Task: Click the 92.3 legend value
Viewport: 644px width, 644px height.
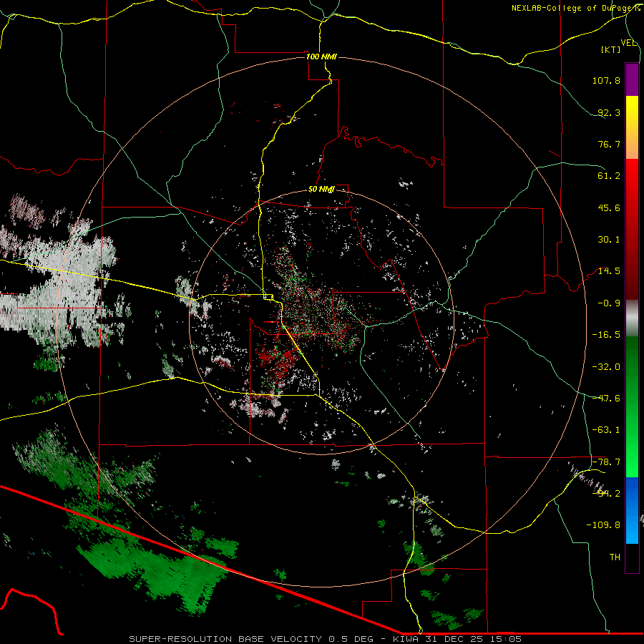Action: click(x=609, y=112)
